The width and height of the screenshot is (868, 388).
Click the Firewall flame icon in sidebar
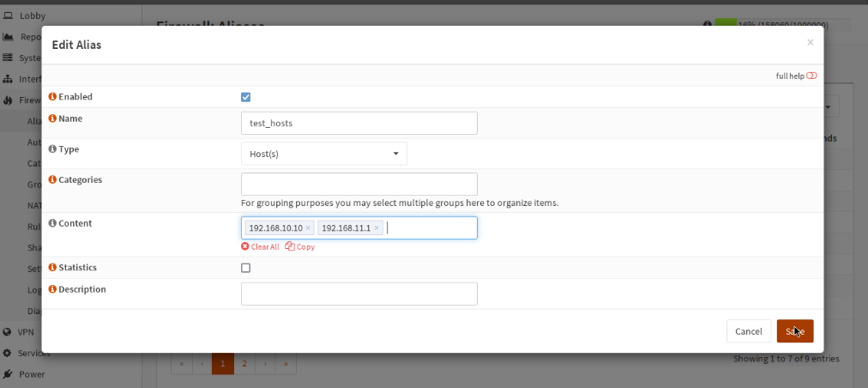(x=9, y=100)
